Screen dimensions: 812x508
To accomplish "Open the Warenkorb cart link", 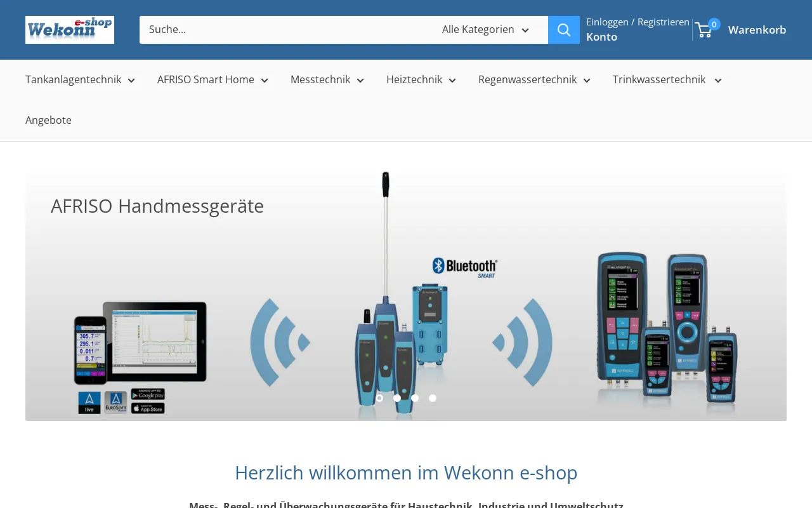I will point(757,30).
